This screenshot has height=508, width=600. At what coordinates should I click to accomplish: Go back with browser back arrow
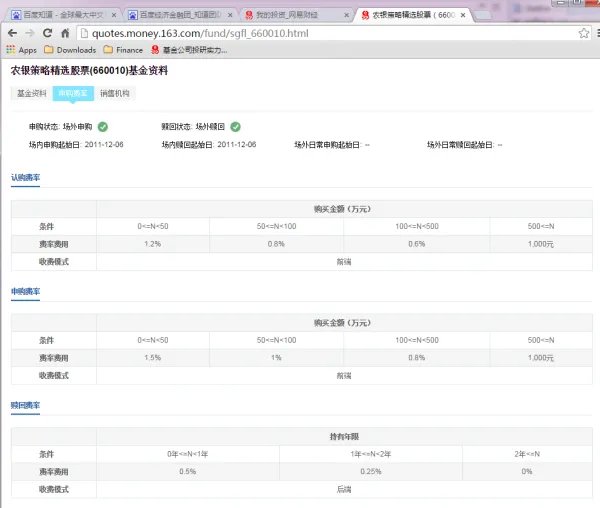(12, 33)
